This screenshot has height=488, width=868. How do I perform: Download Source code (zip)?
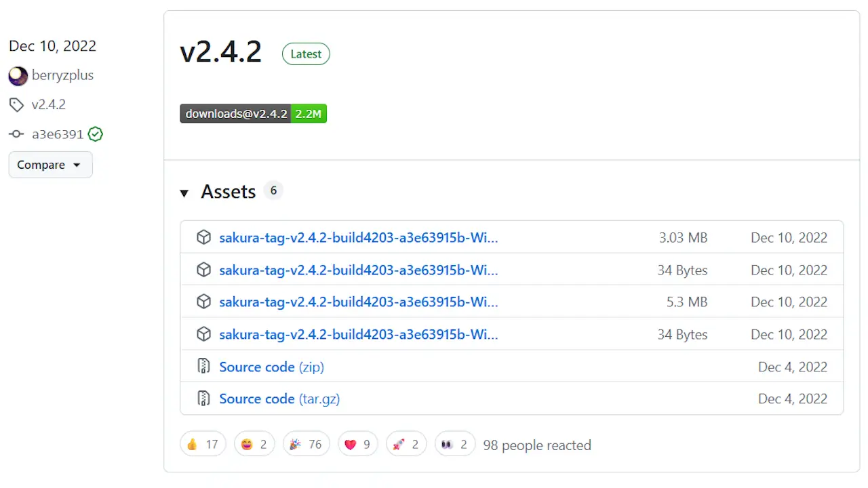click(x=271, y=367)
